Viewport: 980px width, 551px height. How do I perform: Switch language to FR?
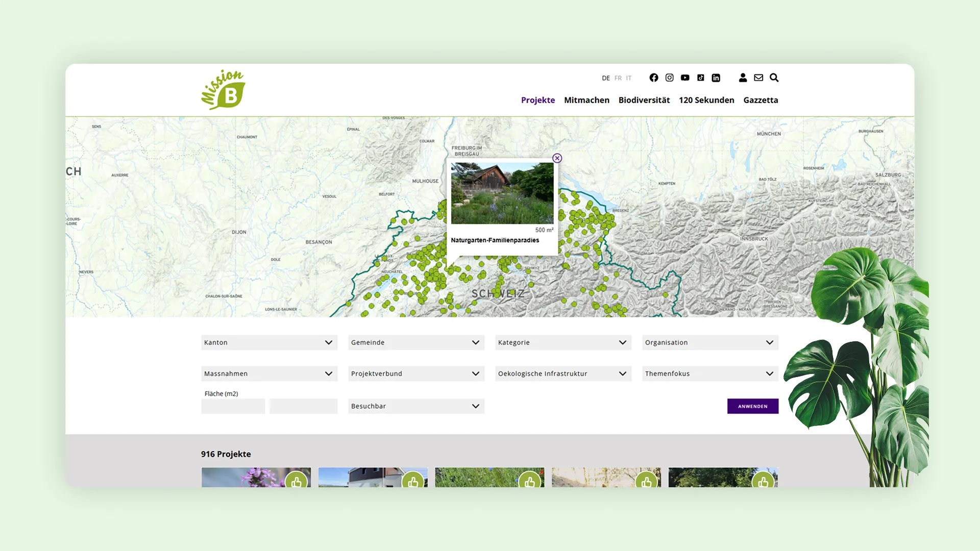pyautogui.click(x=618, y=78)
